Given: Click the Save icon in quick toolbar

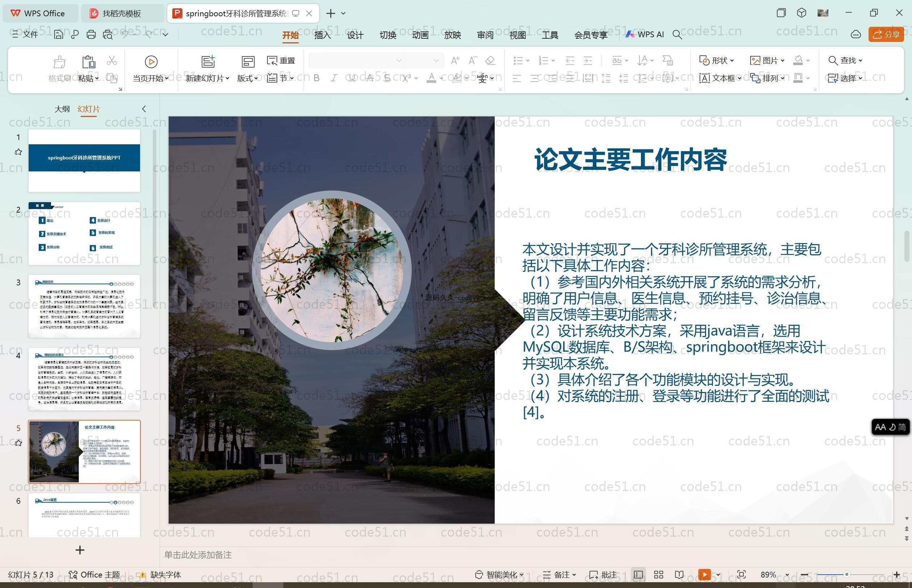Looking at the screenshot, I should point(59,35).
